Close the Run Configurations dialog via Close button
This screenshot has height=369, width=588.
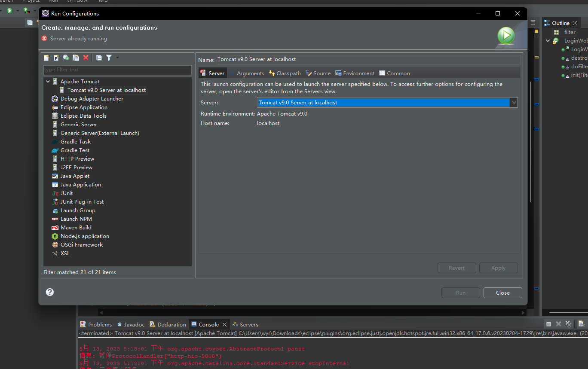point(502,293)
